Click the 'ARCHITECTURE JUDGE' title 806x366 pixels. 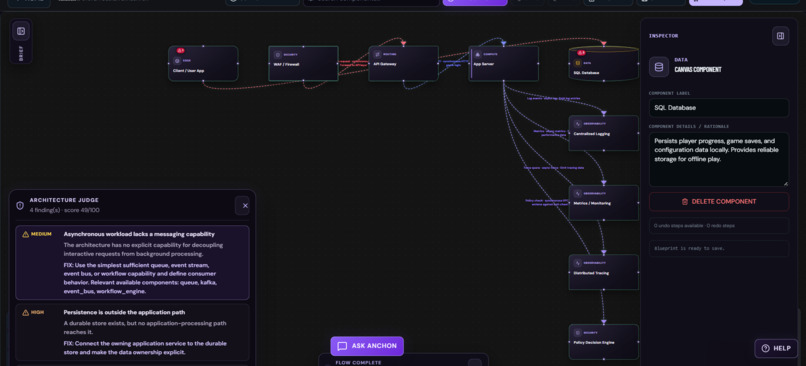point(64,200)
